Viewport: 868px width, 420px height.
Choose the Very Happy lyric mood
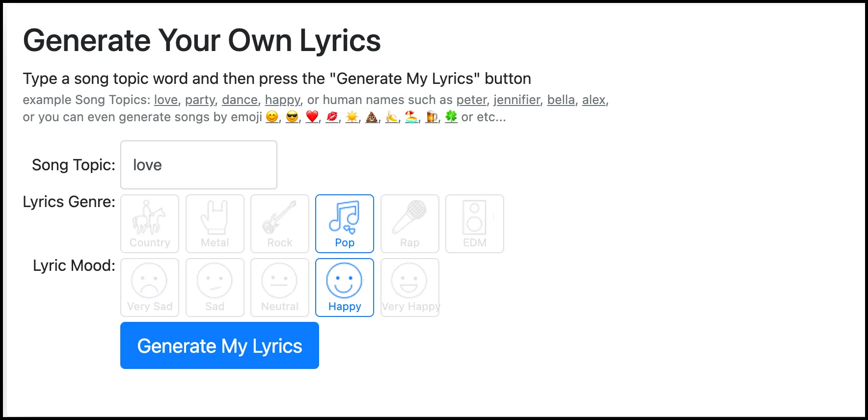pos(409,288)
